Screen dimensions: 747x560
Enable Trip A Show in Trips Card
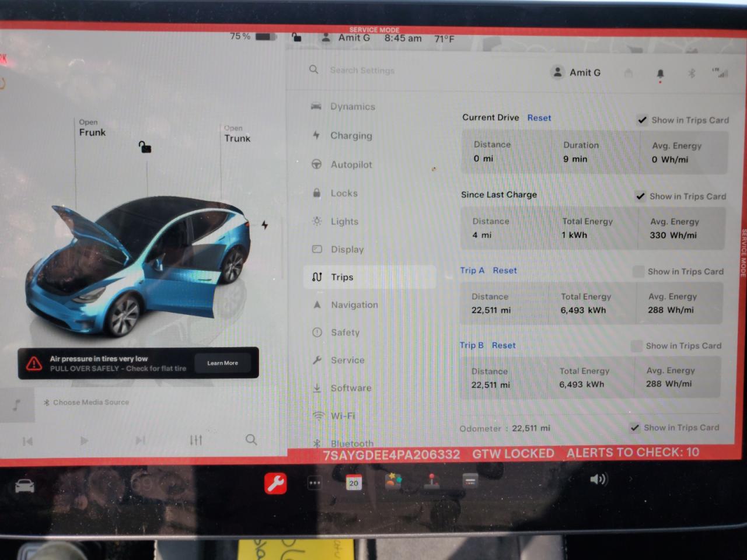[638, 271]
